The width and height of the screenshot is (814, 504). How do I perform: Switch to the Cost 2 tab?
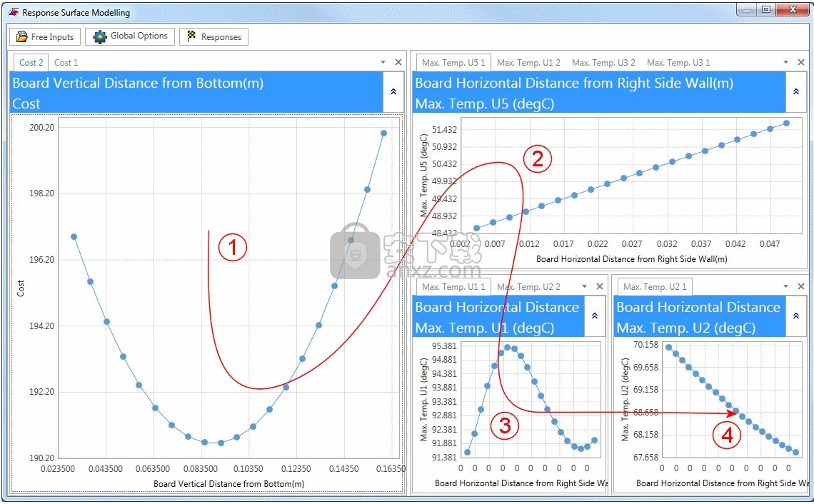(31, 62)
